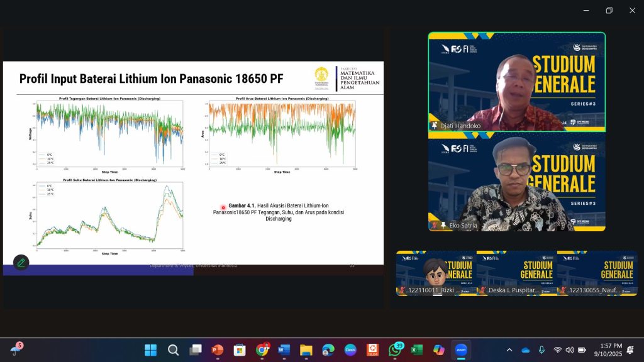Open the Windows Start menu

pyautogui.click(x=151, y=350)
